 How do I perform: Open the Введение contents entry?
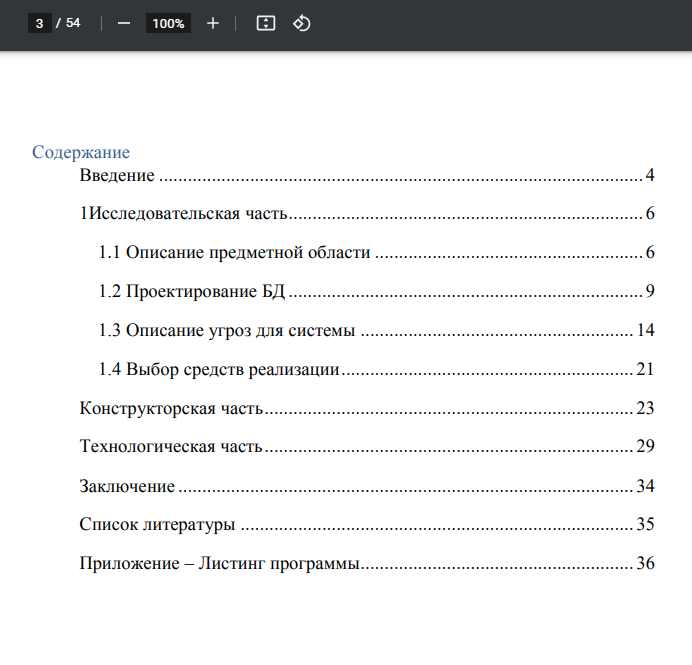coord(367,175)
